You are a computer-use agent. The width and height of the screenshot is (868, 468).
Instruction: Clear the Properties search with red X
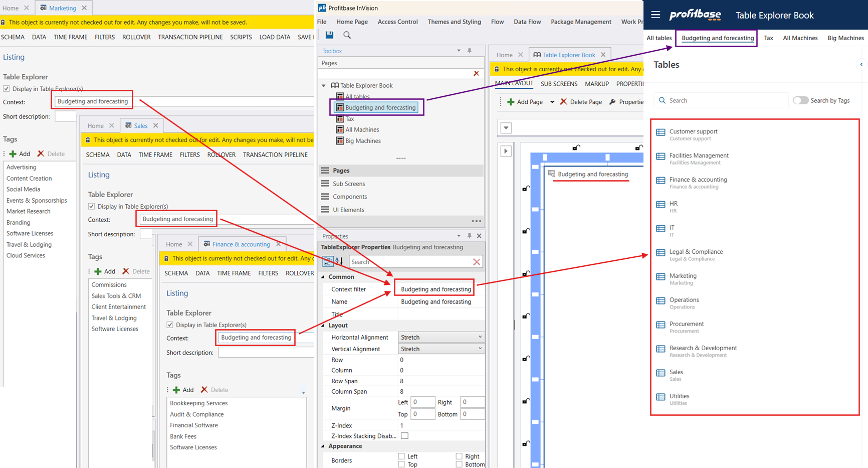coord(476,262)
